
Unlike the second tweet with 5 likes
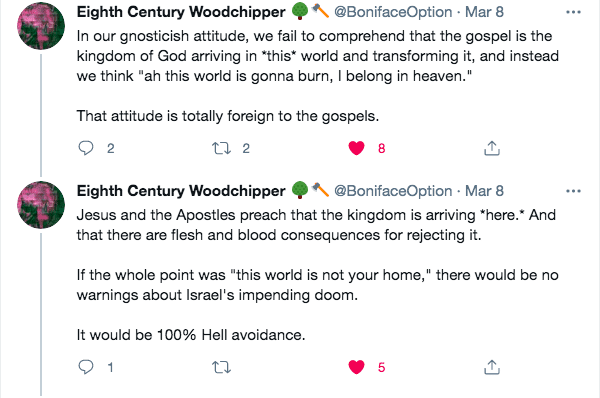point(356,367)
